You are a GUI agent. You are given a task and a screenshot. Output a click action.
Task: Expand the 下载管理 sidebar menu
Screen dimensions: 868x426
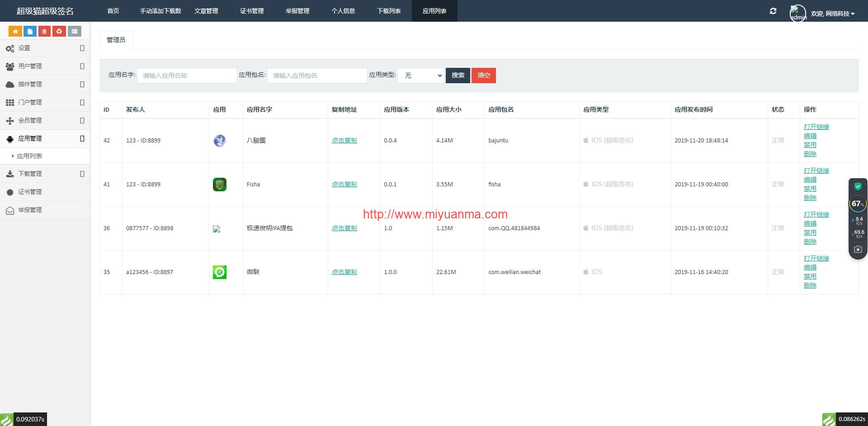click(45, 174)
